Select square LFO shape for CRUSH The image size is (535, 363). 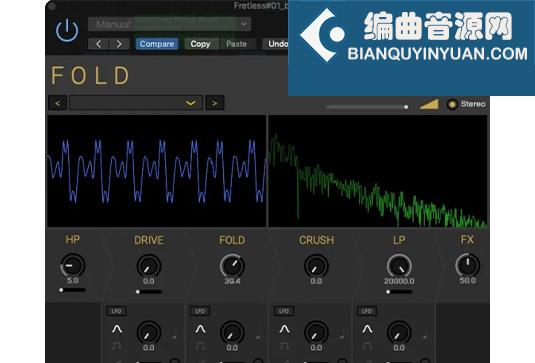(x=284, y=346)
